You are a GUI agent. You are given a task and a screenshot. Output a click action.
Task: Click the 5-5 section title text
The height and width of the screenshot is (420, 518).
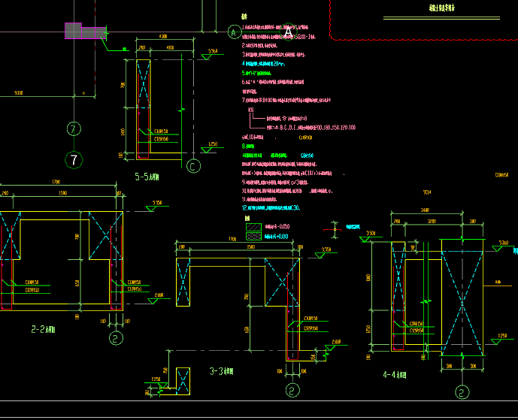146,177
